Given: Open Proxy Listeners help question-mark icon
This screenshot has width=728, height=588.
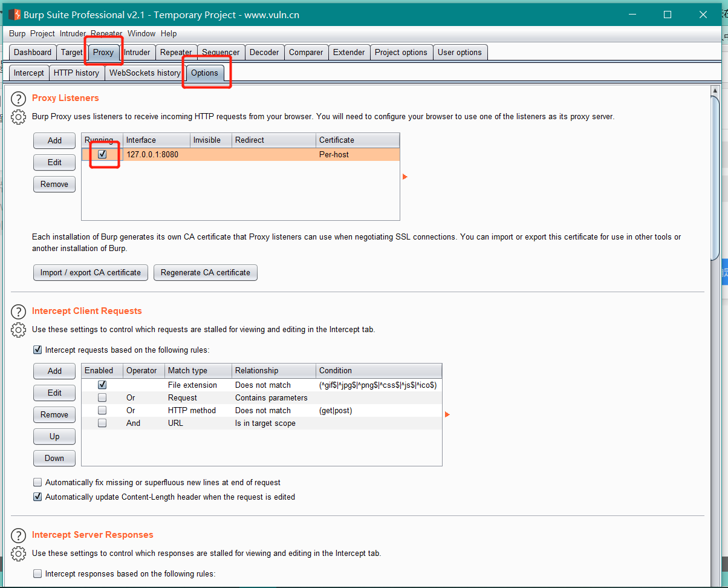Looking at the screenshot, I should coord(19,99).
